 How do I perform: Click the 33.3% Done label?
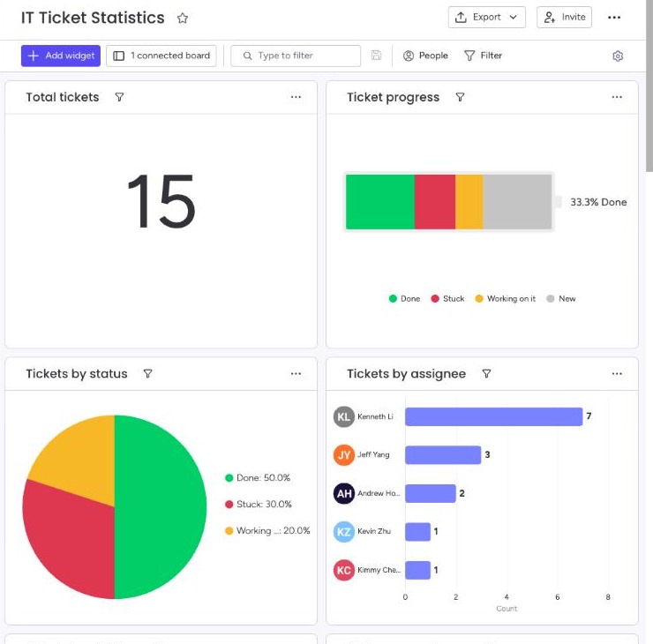point(598,202)
